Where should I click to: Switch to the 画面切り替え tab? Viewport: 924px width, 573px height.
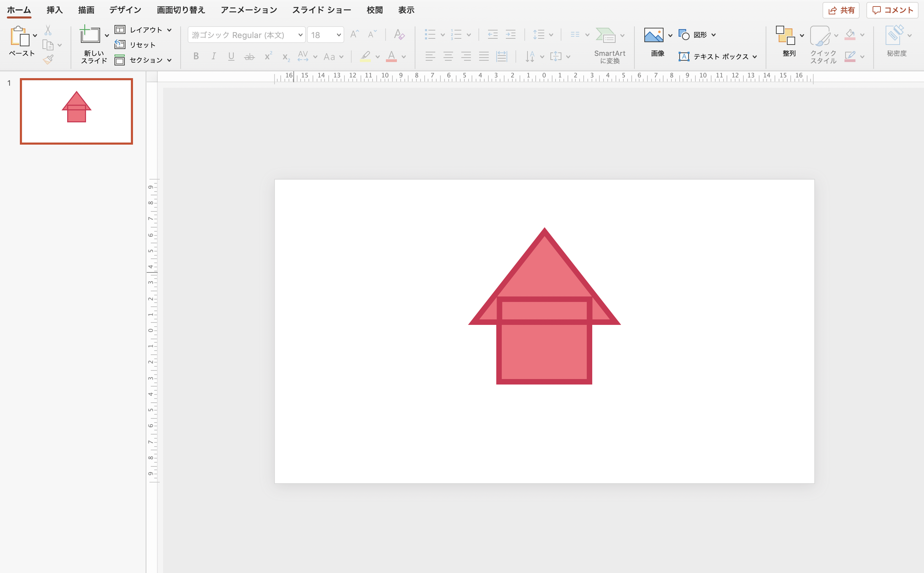pos(181,10)
